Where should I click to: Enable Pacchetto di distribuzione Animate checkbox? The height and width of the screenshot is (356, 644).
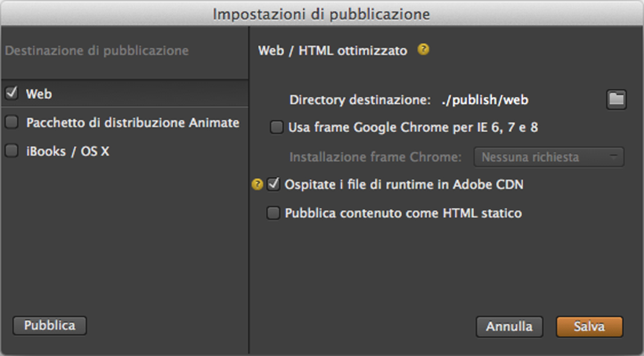(12, 122)
